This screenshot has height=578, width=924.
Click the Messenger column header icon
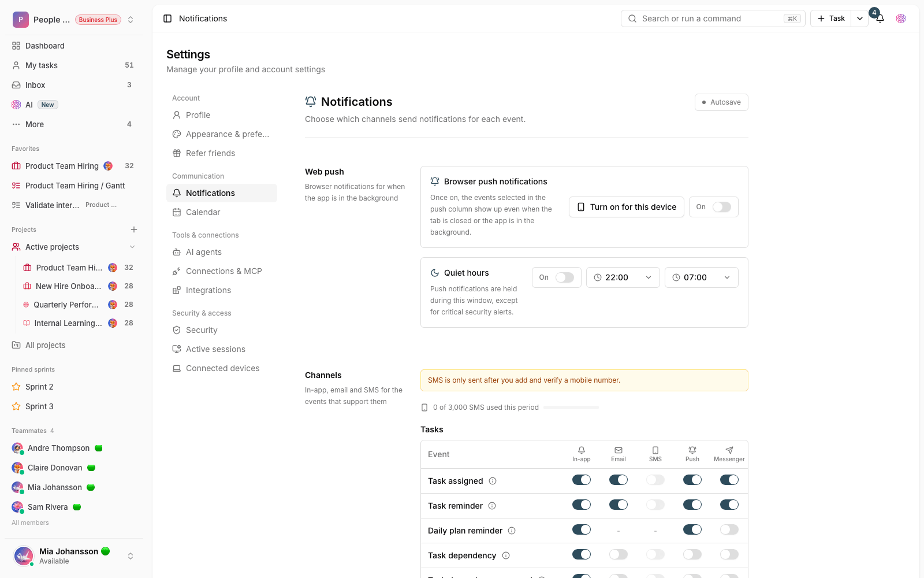729,450
